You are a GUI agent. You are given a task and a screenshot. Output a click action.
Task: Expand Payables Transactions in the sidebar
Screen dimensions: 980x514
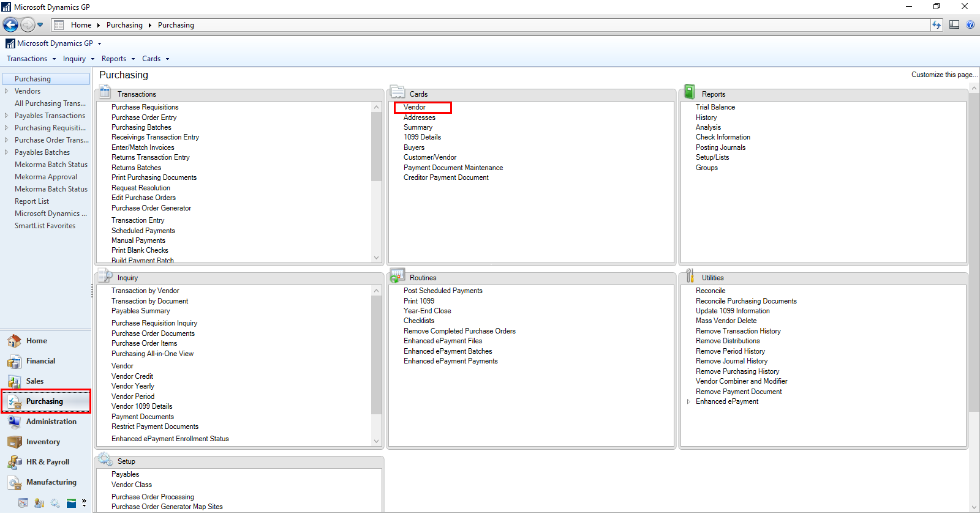pyautogui.click(x=7, y=116)
